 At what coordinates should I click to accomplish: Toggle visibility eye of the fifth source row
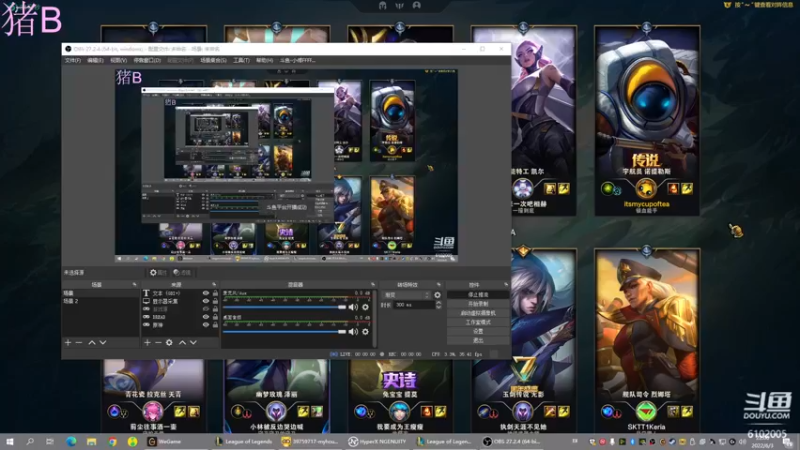pyautogui.click(x=206, y=324)
